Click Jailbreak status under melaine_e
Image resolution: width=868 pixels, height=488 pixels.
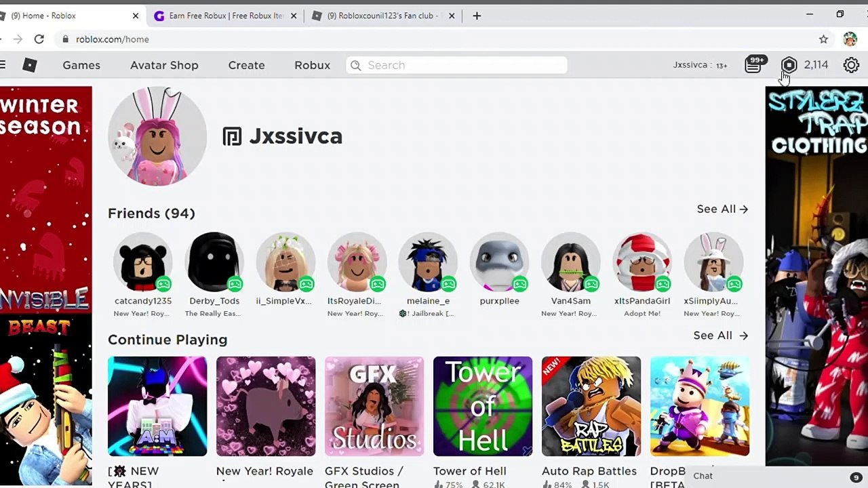pyautogui.click(x=428, y=314)
